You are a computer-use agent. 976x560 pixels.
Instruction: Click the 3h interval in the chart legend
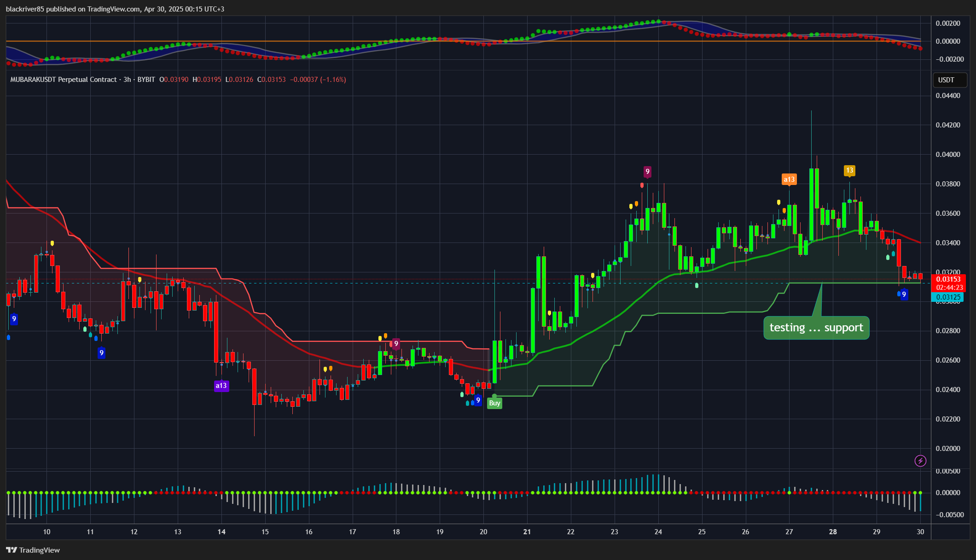127,80
